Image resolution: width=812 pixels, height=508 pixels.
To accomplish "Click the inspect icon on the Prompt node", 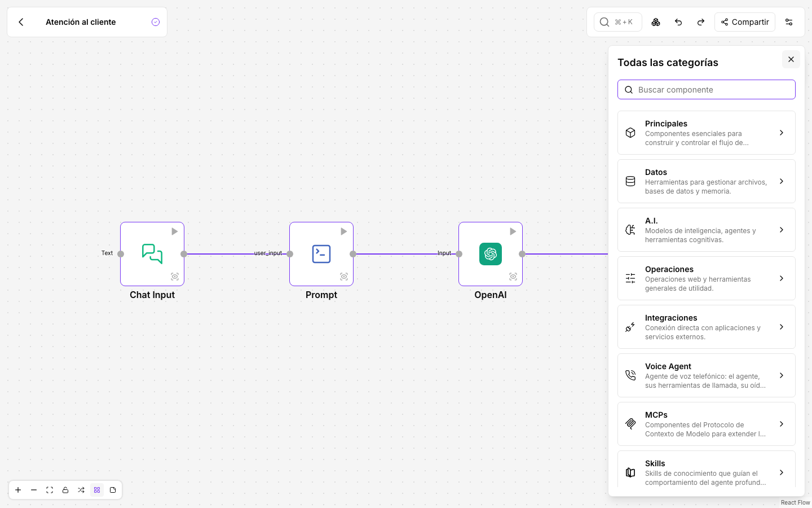I will tap(344, 277).
